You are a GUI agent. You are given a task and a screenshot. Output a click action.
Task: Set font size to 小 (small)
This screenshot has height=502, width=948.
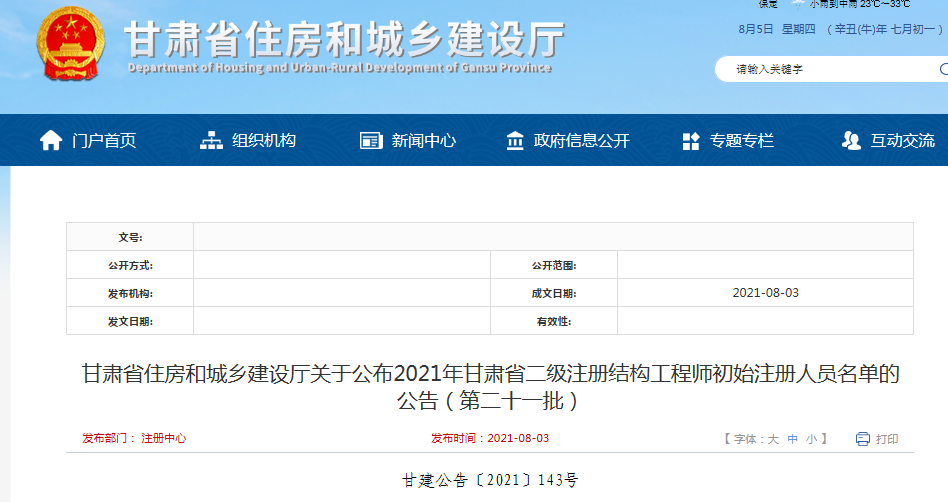[811, 439]
